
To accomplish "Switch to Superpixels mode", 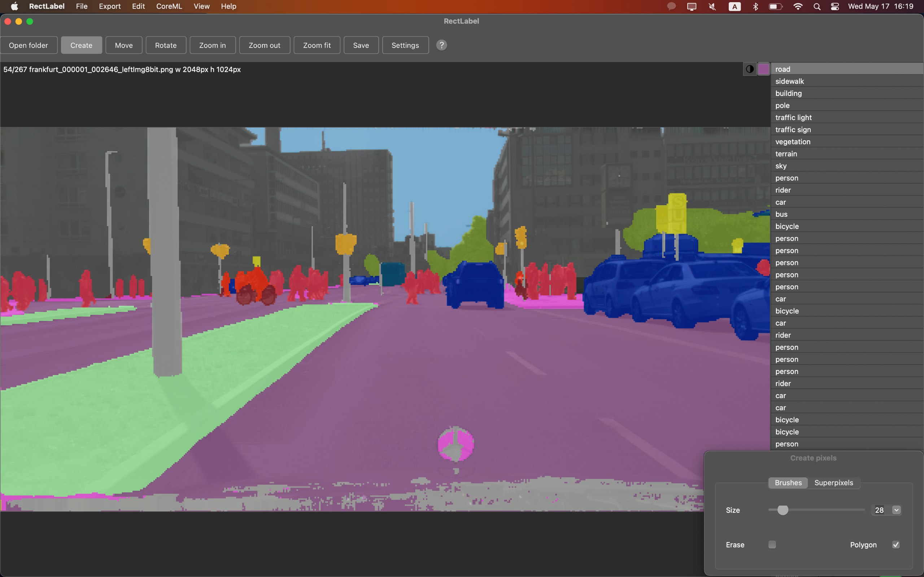I will (x=833, y=483).
